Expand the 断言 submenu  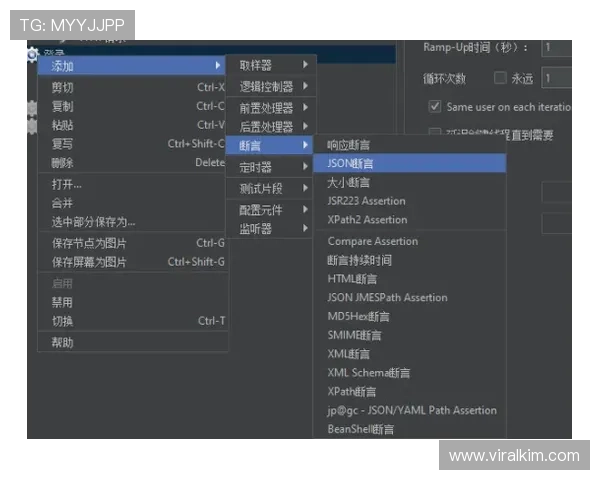click(x=269, y=145)
